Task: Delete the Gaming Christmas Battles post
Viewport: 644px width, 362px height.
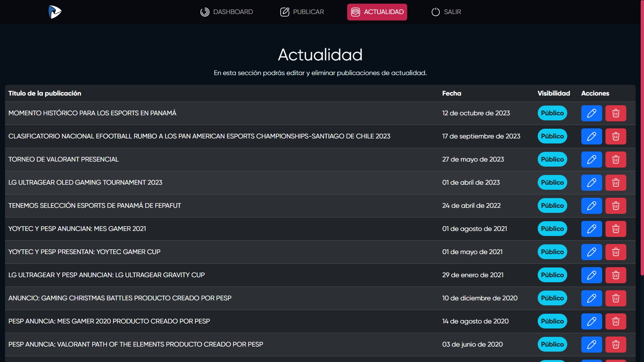Action: pos(616,298)
